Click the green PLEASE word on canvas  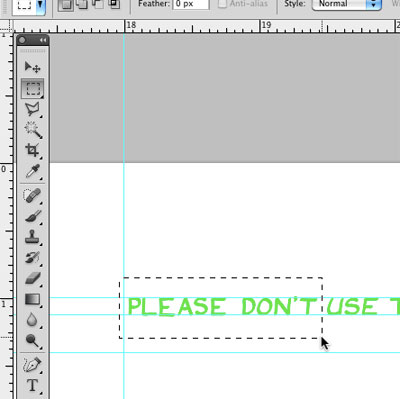177,307
